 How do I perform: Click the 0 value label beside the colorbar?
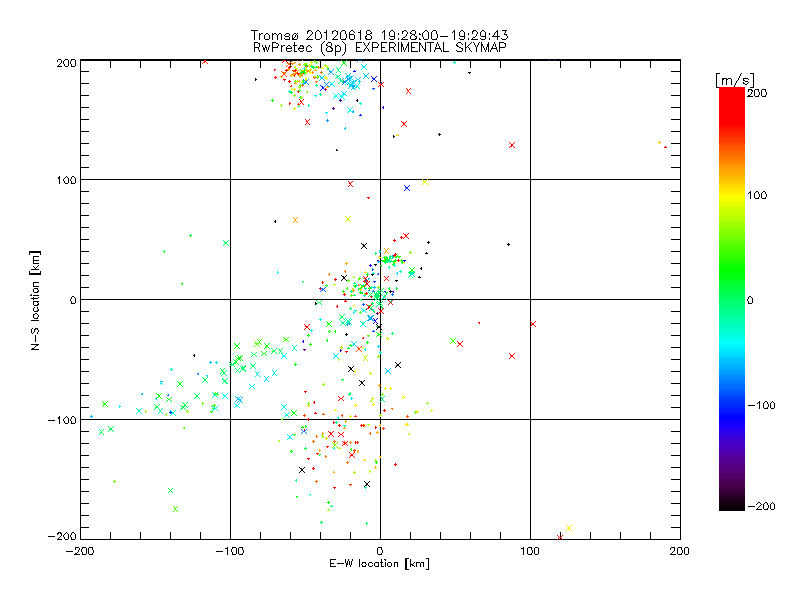750,300
